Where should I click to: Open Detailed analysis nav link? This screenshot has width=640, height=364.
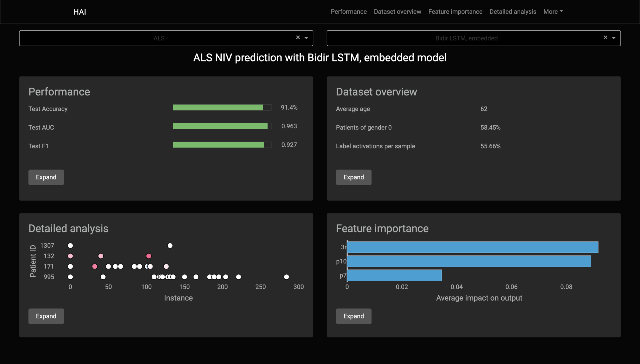[x=513, y=12]
